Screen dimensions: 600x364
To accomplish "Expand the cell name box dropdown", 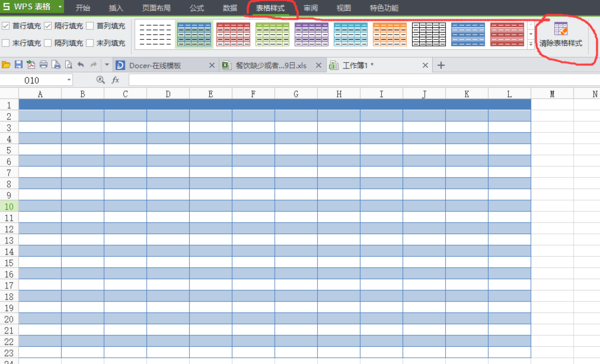I will (69, 80).
